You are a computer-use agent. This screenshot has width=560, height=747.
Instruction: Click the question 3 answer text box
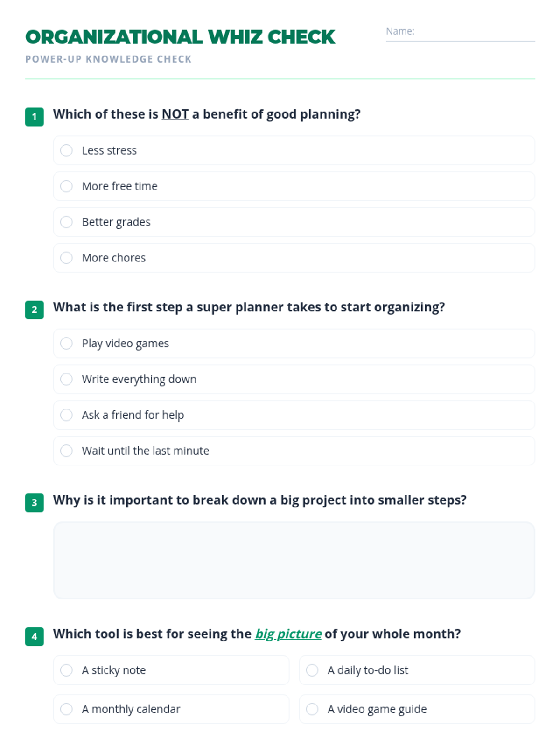tap(294, 560)
